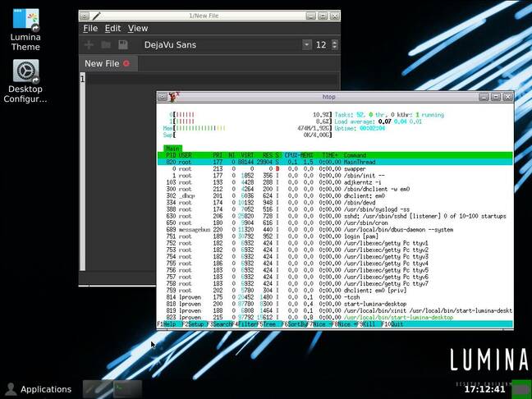Sort by PRI column header in htop
The height and width of the screenshot is (399, 532).
pos(218,155)
